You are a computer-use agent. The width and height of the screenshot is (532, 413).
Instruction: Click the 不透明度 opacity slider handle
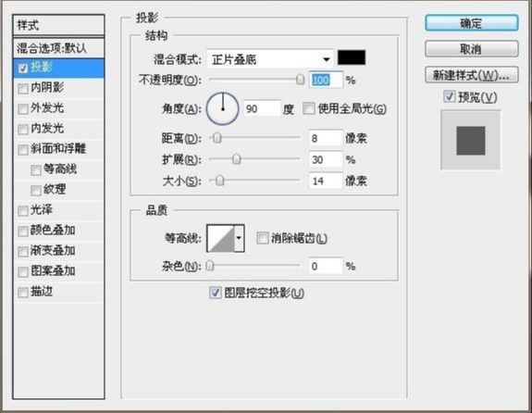(301, 80)
